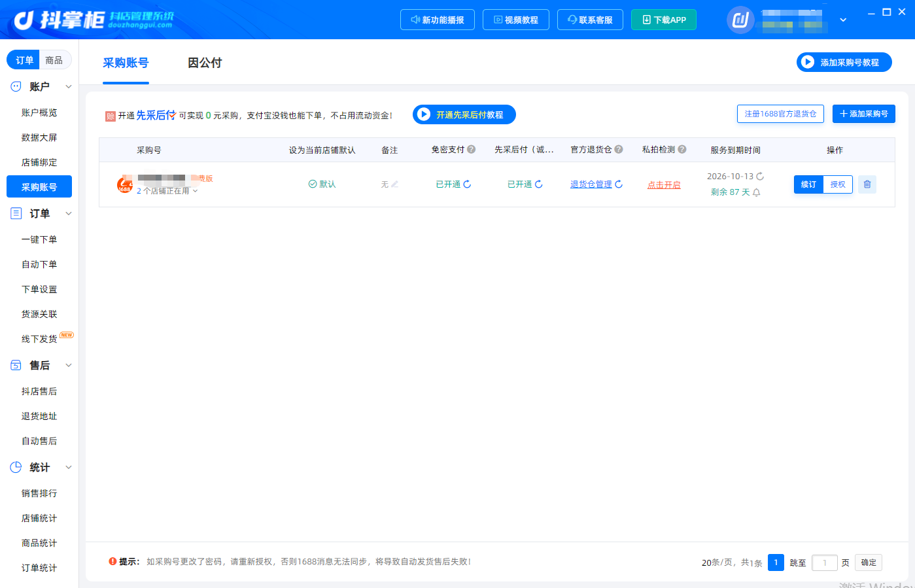Show help for the 私拍检测 column

tap(682, 150)
